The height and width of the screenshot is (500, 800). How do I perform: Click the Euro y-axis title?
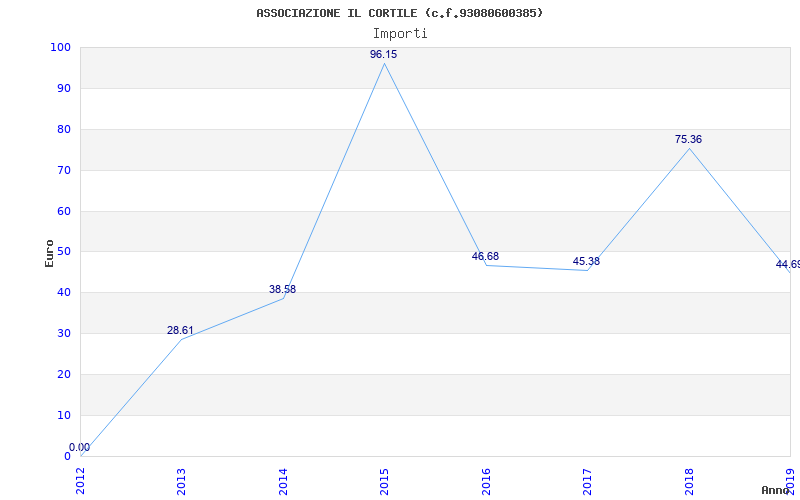coord(49,253)
